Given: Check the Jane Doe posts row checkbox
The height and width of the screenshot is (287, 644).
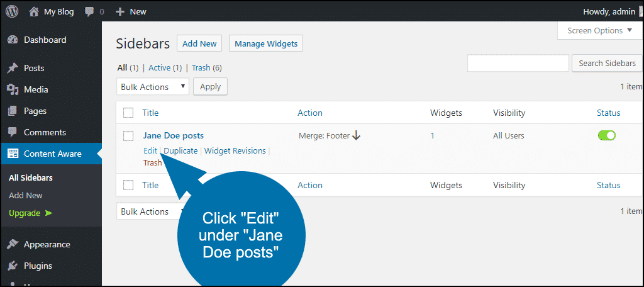Looking at the screenshot, I should (x=128, y=136).
